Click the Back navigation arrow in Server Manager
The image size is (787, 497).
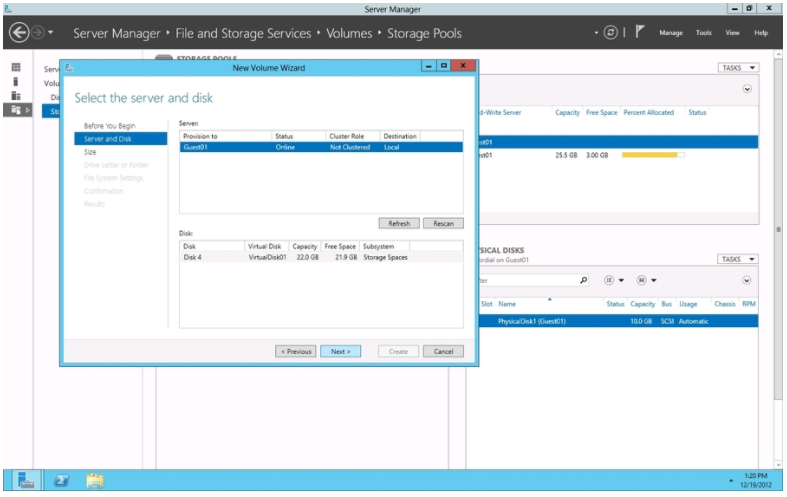[x=19, y=33]
